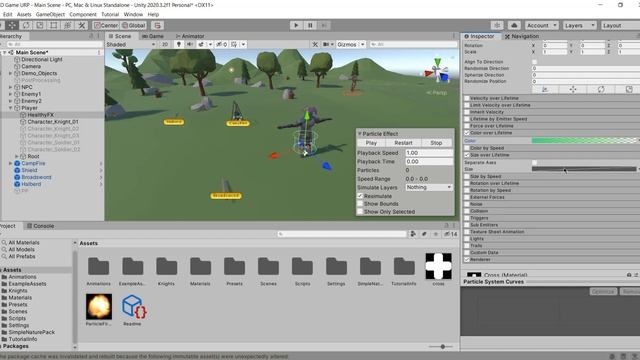
Task: Select the Move tool in the toolbar
Action: click(12, 25)
